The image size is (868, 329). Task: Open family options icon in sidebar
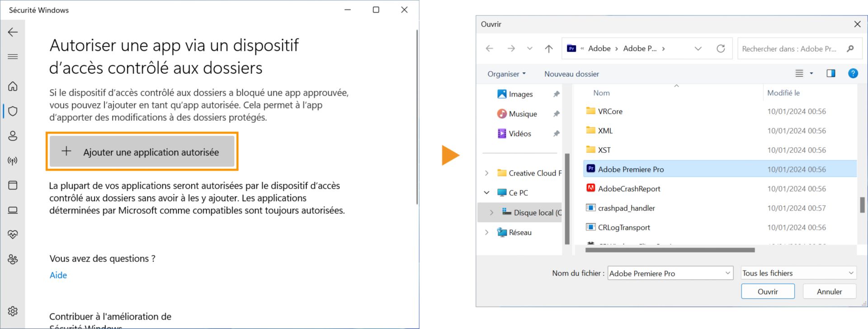(x=13, y=259)
